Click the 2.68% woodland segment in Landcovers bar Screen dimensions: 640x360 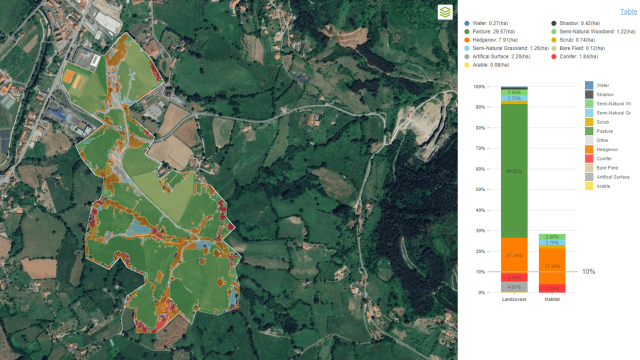point(514,93)
